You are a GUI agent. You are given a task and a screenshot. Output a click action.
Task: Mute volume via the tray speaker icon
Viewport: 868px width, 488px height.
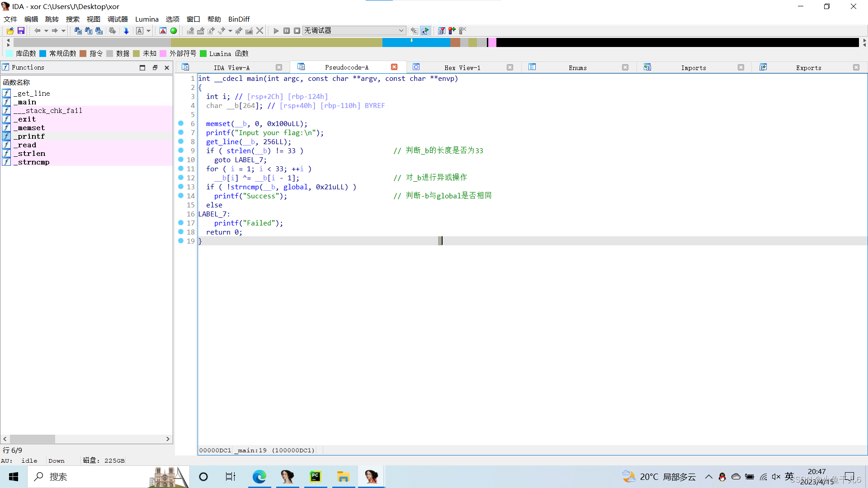pos(777,477)
